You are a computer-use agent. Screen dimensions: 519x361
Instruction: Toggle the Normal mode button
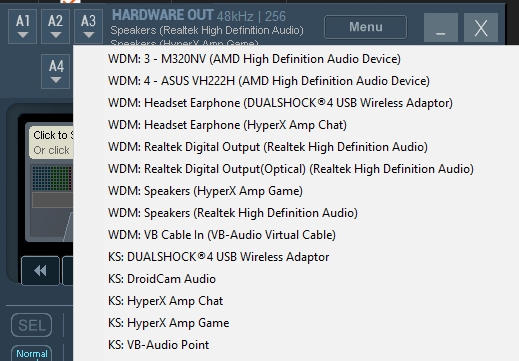point(32,354)
